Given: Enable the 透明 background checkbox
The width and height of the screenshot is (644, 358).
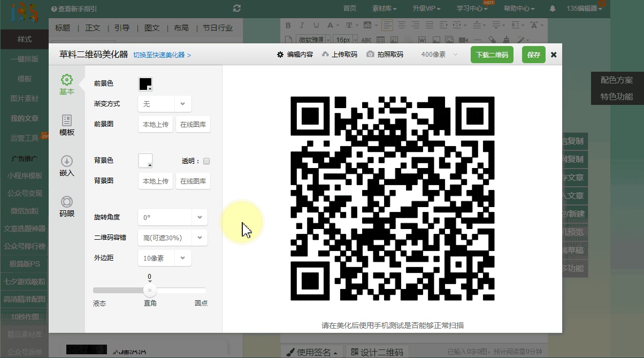Looking at the screenshot, I should click(206, 161).
